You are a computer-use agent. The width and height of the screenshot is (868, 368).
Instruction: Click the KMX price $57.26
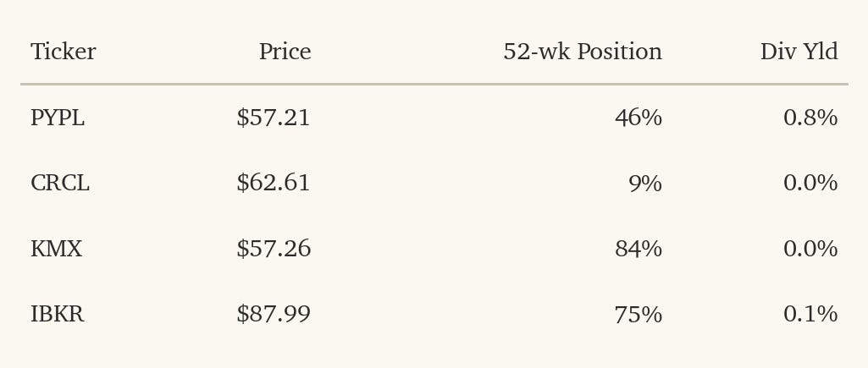click(274, 249)
